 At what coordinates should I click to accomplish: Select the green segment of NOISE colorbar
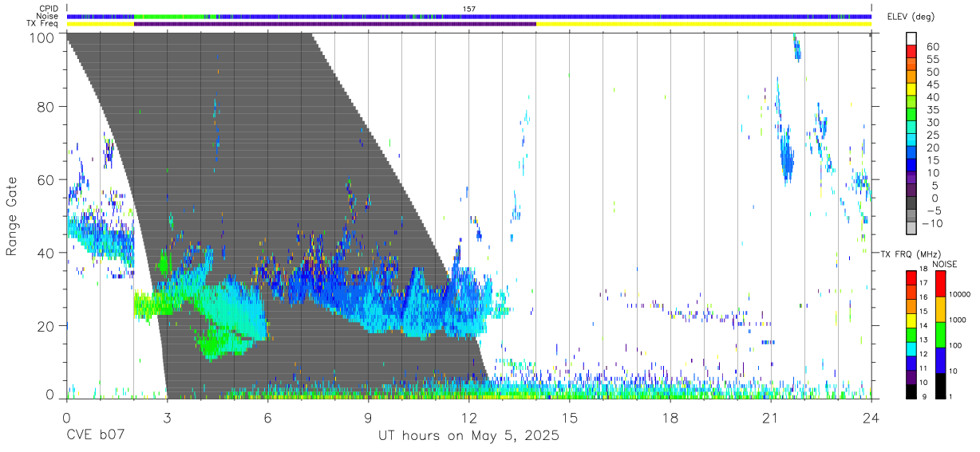tap(940, 334)
